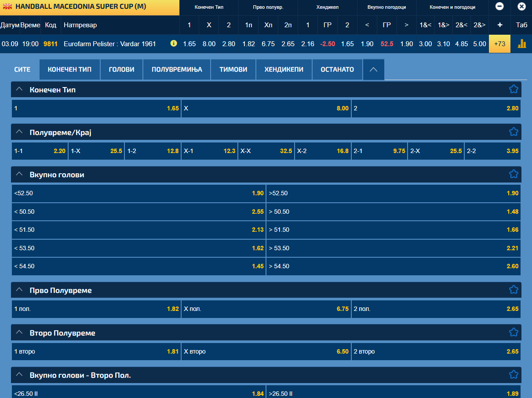Screen dimensions: 532x398
Task: Favorite the Конечен Тип market star
Action: coord(514,89)
